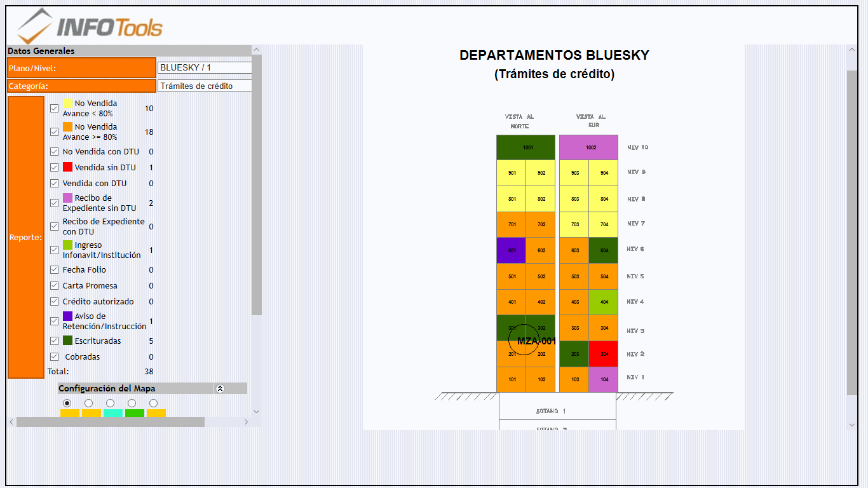Click the Plano/Nivel field showing BLUESKY / 1
This screenshot has height=488, width=868.
(x=205, y=67)
